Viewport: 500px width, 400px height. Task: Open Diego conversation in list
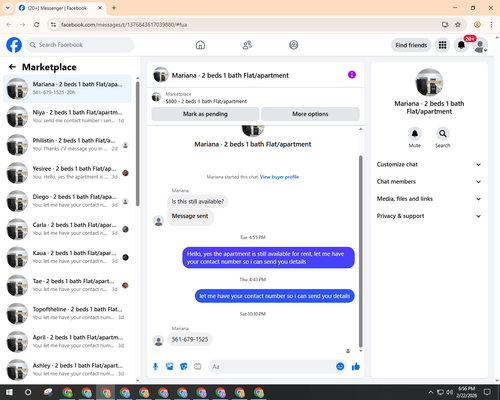(67, 201)
